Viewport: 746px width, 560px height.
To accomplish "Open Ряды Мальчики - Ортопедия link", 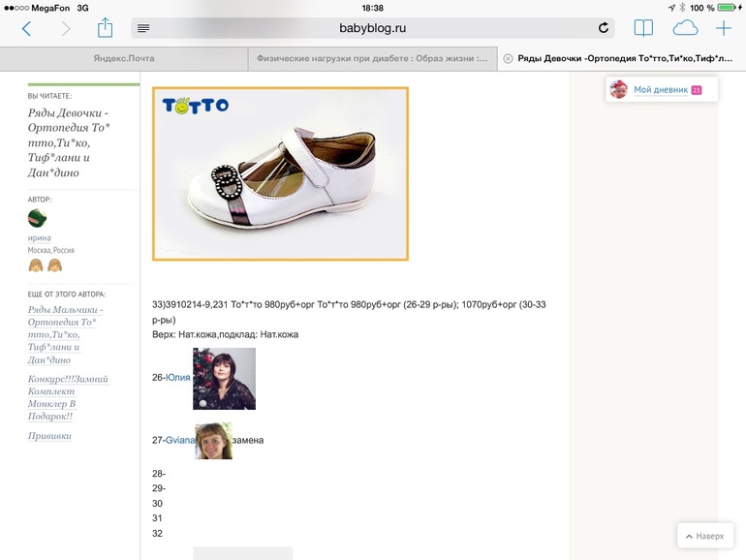I will (65, 334).
